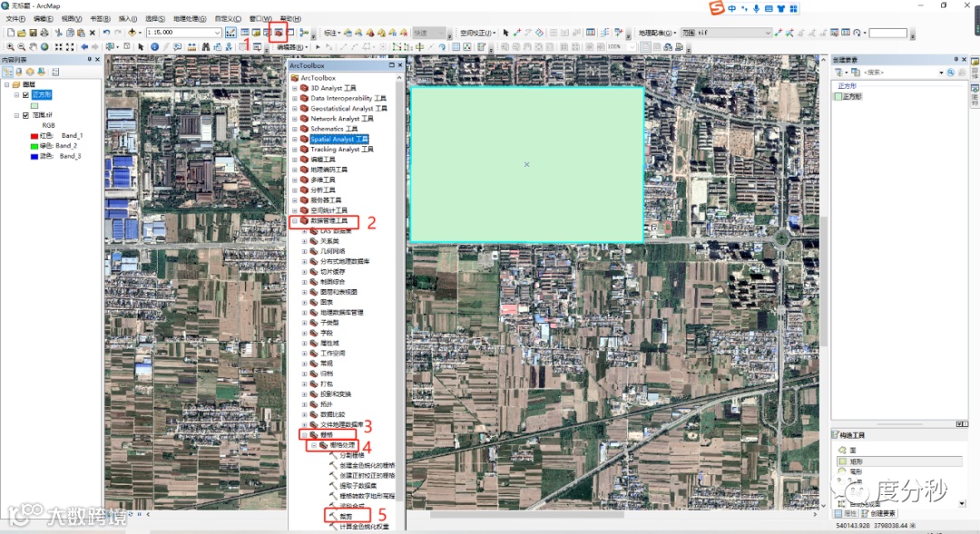Select the Zoom Out magnifier tool
This screenshot has width=980, height=534.
(x=22, y=47)
